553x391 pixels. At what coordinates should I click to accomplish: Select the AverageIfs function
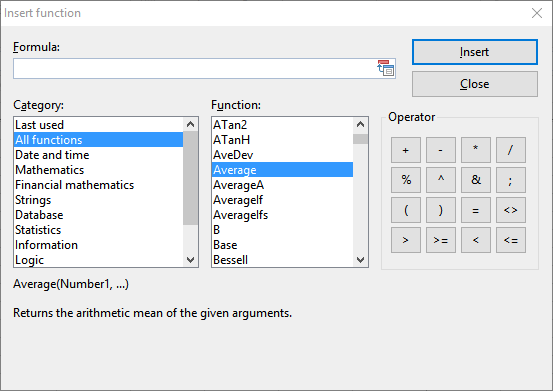point(282,215)
